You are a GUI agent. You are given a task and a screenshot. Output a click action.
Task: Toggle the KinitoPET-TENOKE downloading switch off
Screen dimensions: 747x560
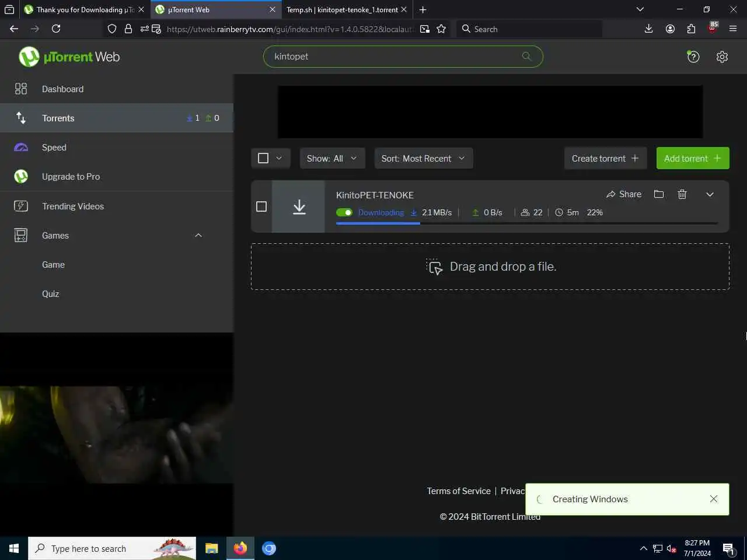click(x=344, y=212)
